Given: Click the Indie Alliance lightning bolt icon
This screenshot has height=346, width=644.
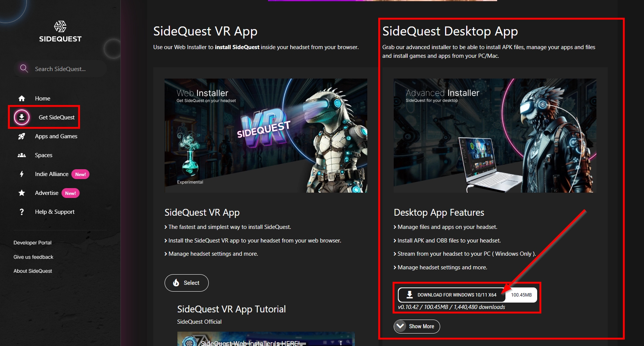Looking at the screenshot, I should 22,174.
